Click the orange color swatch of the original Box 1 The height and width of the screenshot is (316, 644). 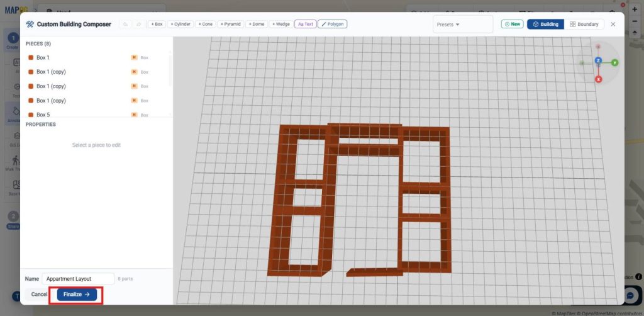click(30, 57)
